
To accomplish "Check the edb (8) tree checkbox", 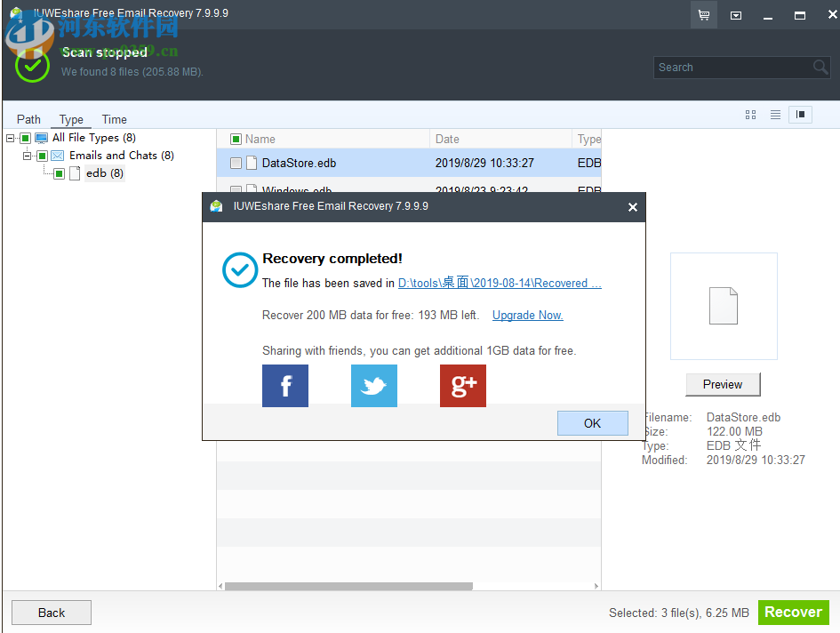I will [59, 172].
